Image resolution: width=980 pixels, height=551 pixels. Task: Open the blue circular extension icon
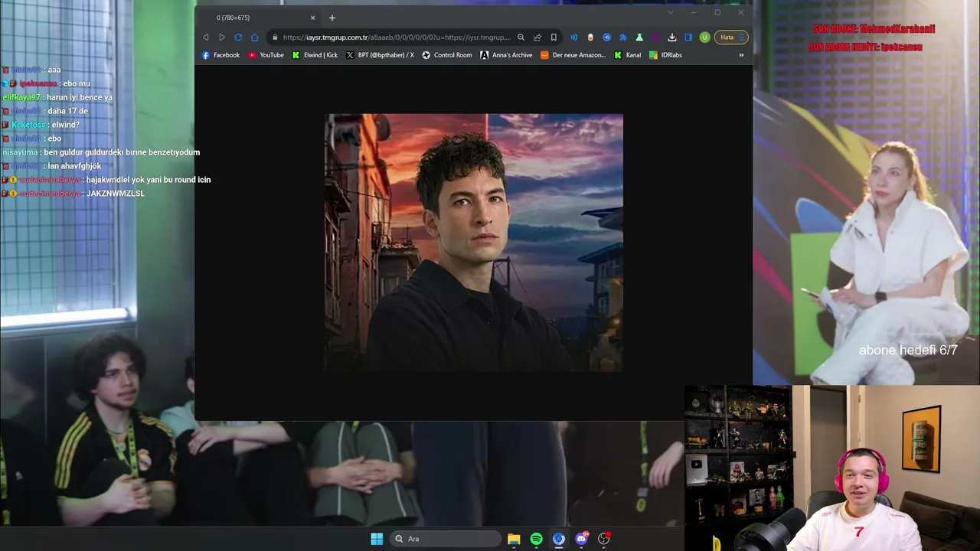pyautogui.click(x=606, y=37)
